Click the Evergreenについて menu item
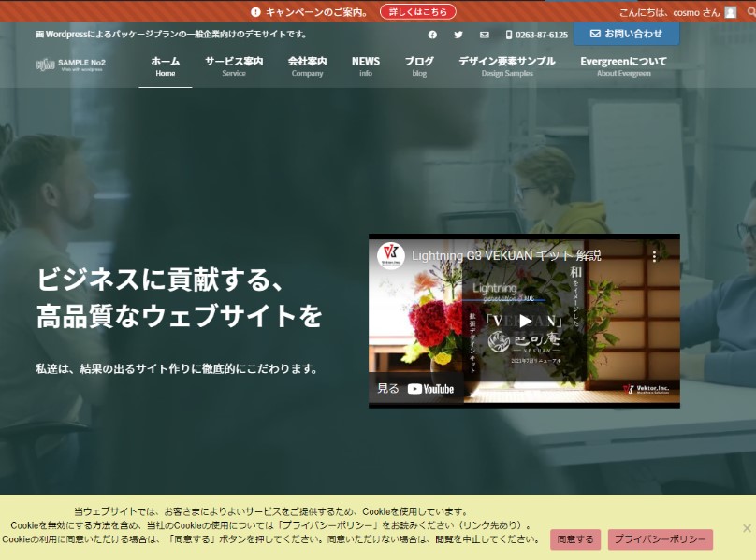 pyautogui.click(x=623, y=66)
